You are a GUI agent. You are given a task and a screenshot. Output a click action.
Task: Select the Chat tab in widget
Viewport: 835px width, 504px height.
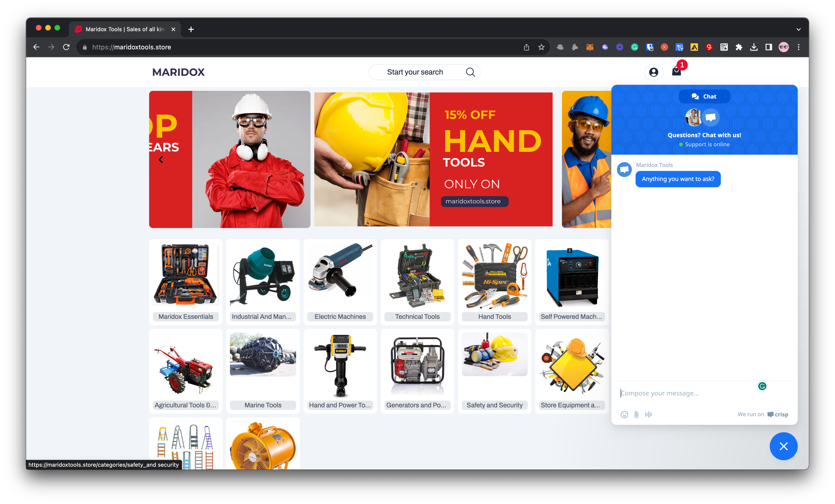[x=704, y=96]
